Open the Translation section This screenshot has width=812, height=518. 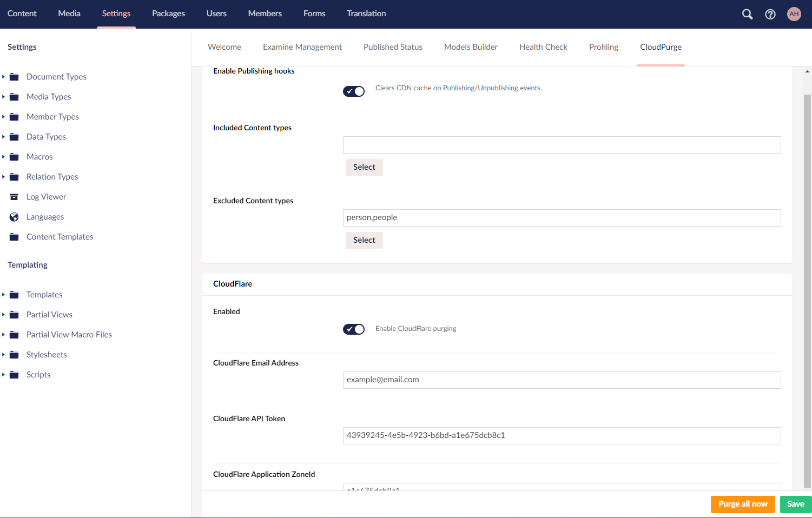[x=366, y=14]
